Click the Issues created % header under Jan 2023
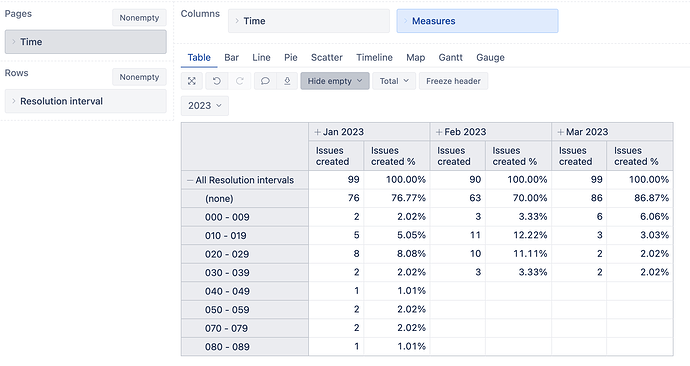Image resolution: width=690 pixels, height=366 pixels. pyautogui.click(x=397, y=156)
